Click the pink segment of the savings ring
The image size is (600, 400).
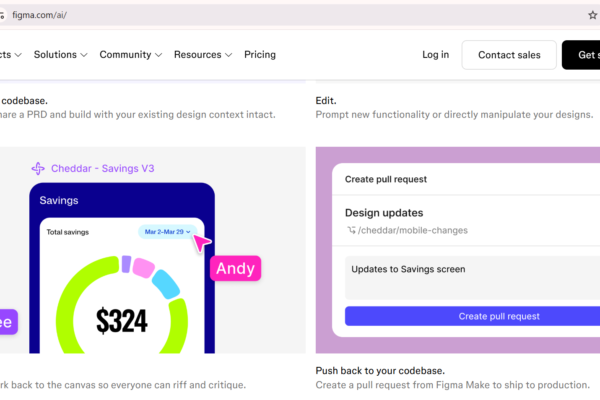click(x=143, y=268)
